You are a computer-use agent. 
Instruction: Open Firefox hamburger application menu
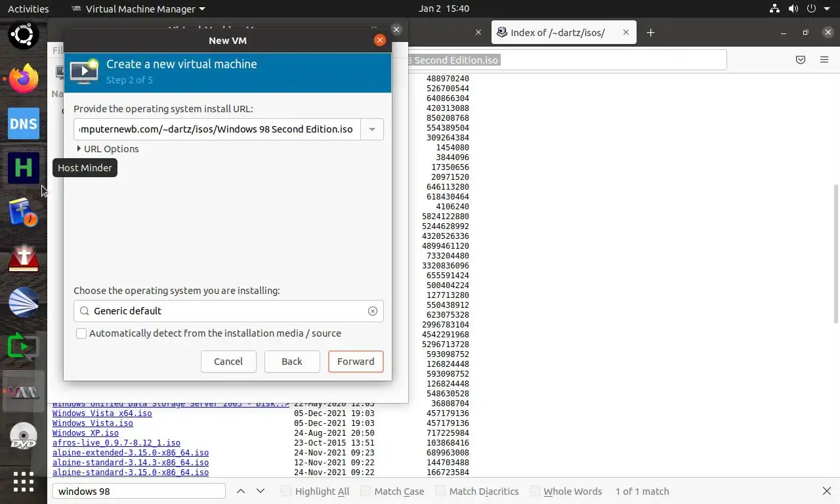click(x=824, y=60)
